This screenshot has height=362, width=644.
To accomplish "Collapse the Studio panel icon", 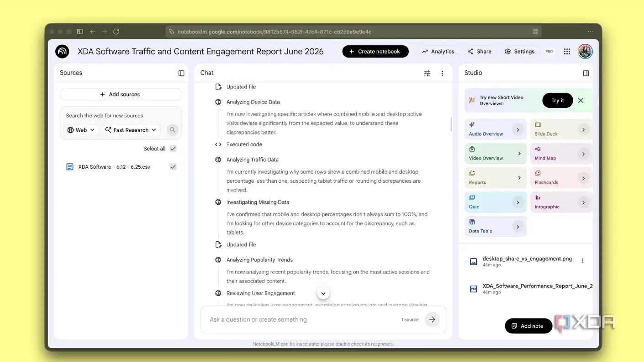I will [586, 73].
